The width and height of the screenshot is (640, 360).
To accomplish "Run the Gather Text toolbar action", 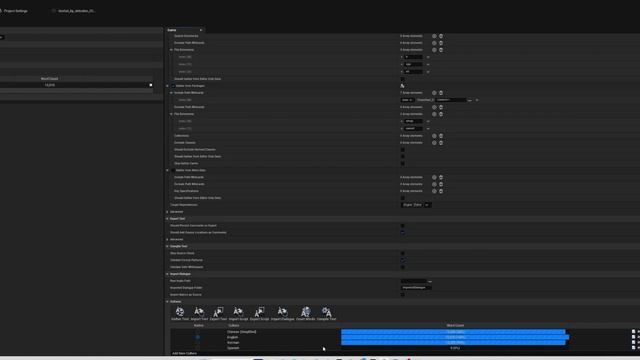I will [x=180, y=313].
